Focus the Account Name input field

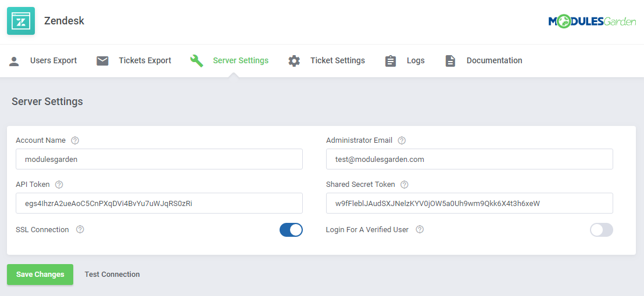point(159,159)
